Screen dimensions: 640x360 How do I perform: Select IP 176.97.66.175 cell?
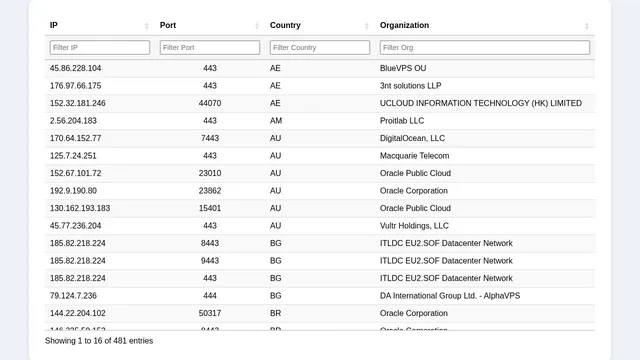click(76, 86)
